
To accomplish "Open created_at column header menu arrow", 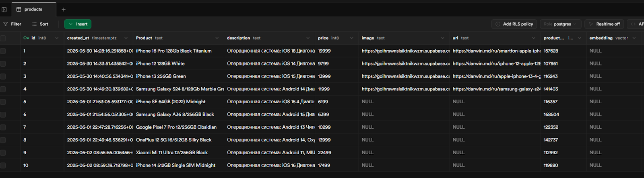I will [x=126, y=38].
